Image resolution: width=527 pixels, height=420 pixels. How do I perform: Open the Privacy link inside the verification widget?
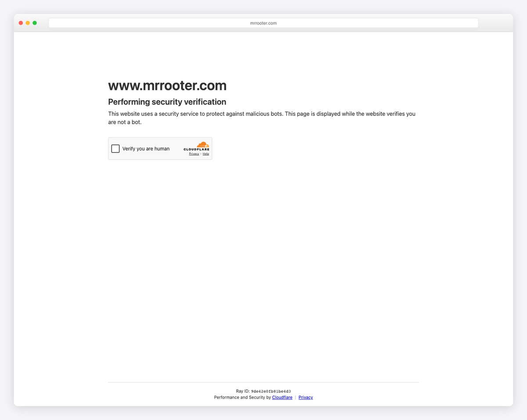click(x=194, y=154)
